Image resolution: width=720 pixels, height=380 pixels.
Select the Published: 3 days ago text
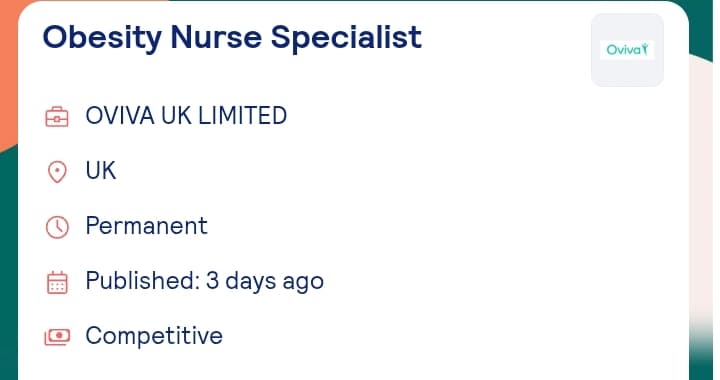point(204,281)
